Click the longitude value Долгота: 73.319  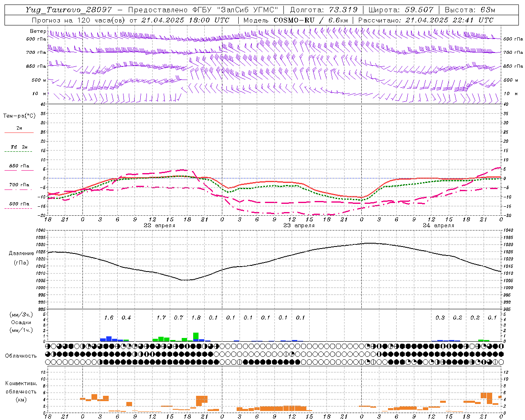coord(324,10)
